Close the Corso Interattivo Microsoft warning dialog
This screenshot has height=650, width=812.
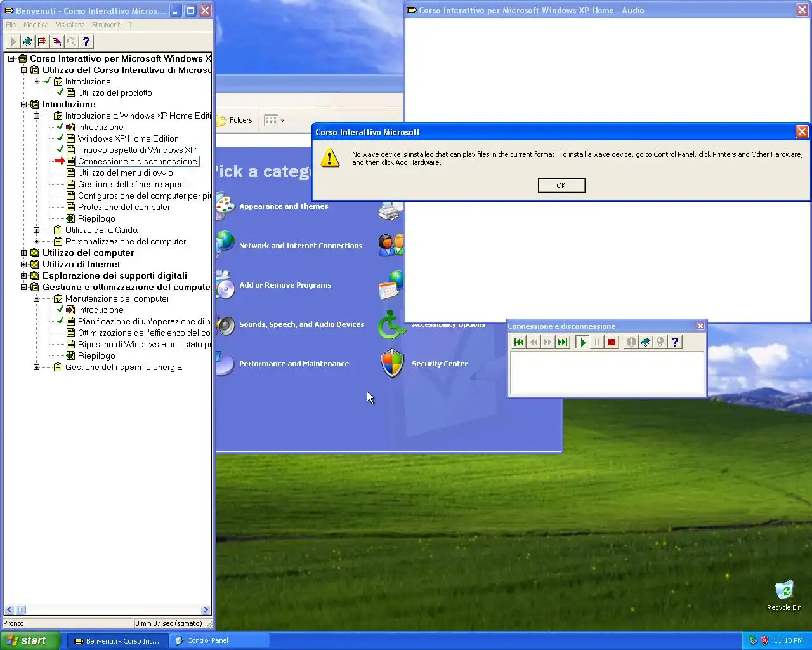802,132
